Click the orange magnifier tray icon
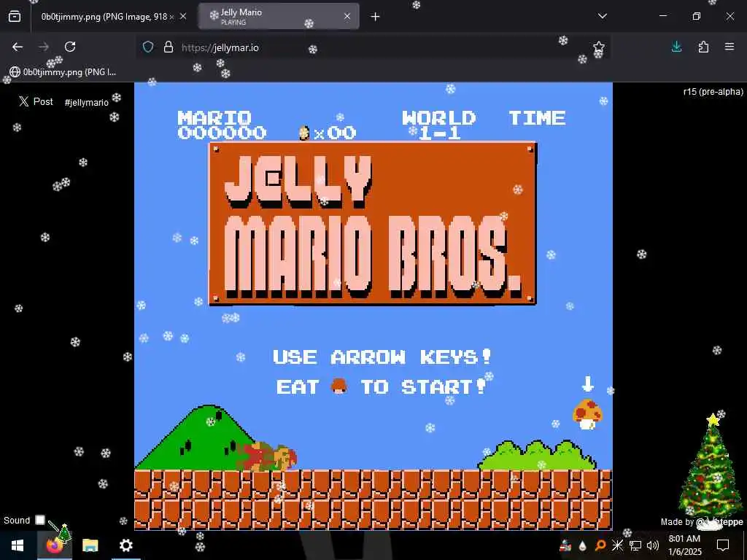Screen dimensions: 747x560 pyautogui.click(x=600, y=545)
